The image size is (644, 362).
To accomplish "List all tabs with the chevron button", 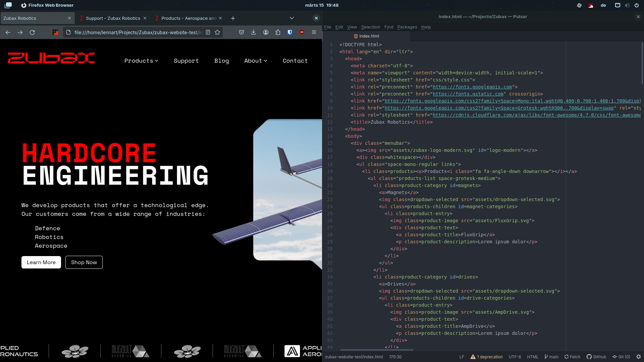I will tap(292, 18).
